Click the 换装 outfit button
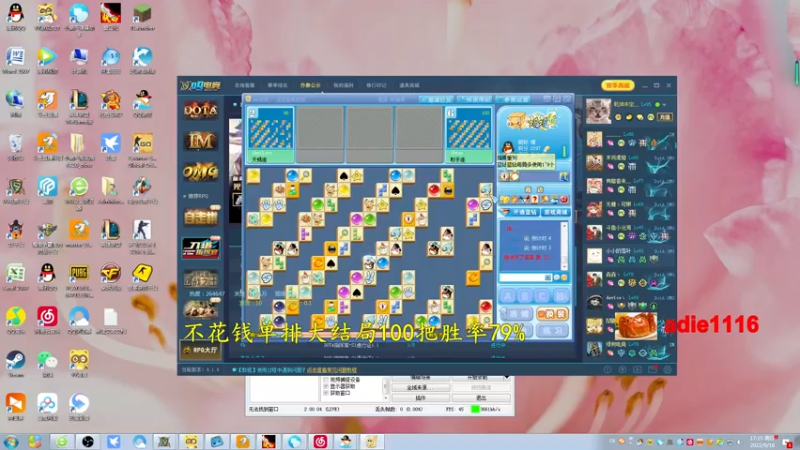The image size is (800, 450). (x=553, y=314)
